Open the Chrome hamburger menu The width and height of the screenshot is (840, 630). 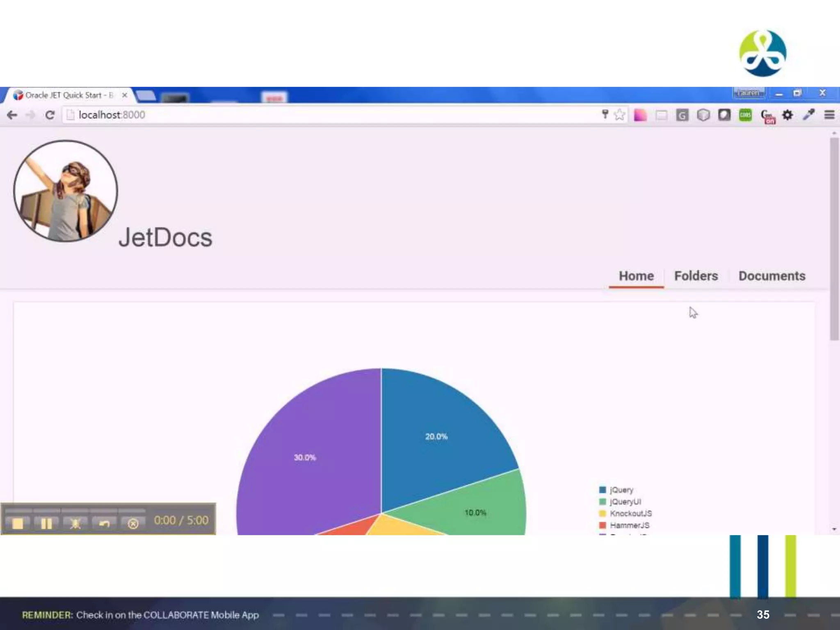pyautogui.click(x=829, y=115)
